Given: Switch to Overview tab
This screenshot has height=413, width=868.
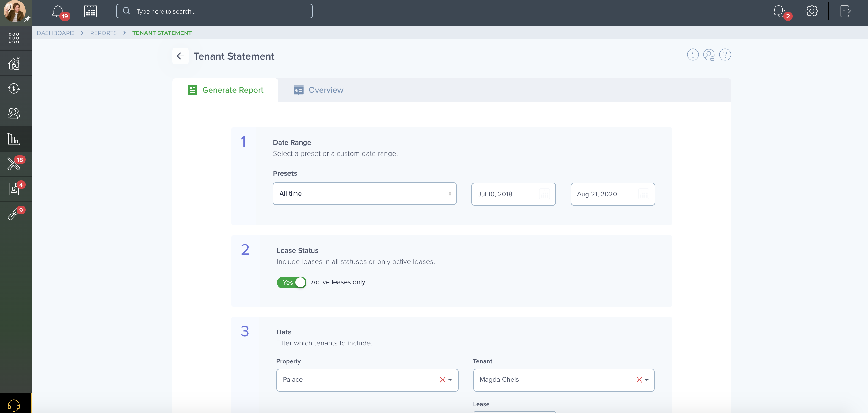Looking at the screenshot, I should 318,90.
